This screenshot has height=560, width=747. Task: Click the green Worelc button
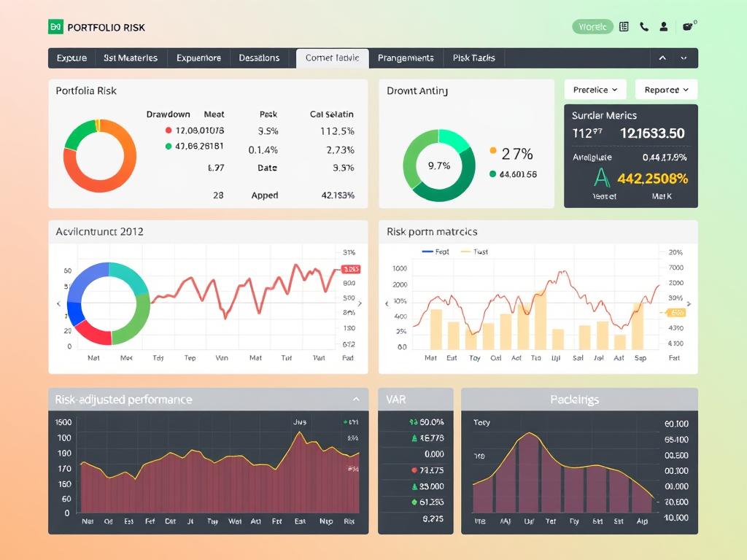pyautogui.click(x=592, y=27)
